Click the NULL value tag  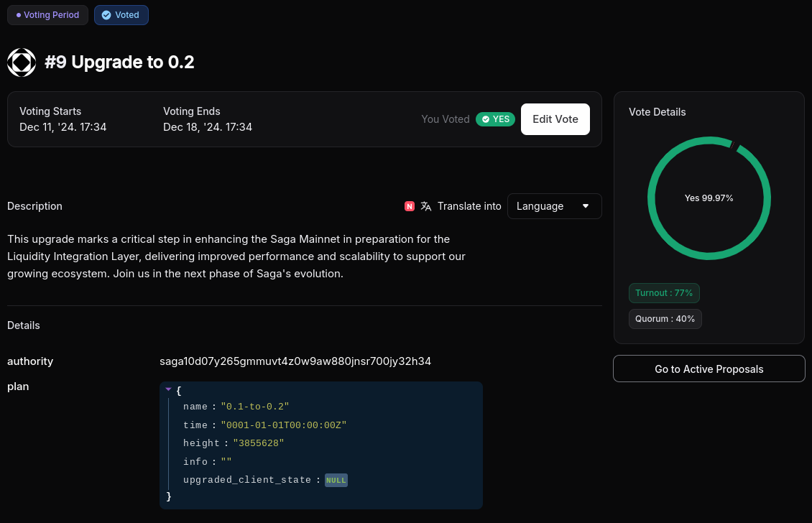click(x=336, y=480)
